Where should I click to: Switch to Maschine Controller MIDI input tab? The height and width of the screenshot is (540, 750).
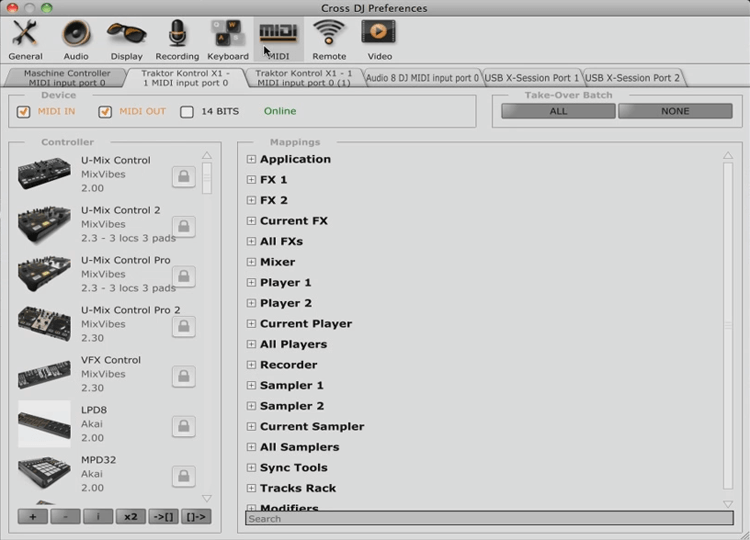66,78
